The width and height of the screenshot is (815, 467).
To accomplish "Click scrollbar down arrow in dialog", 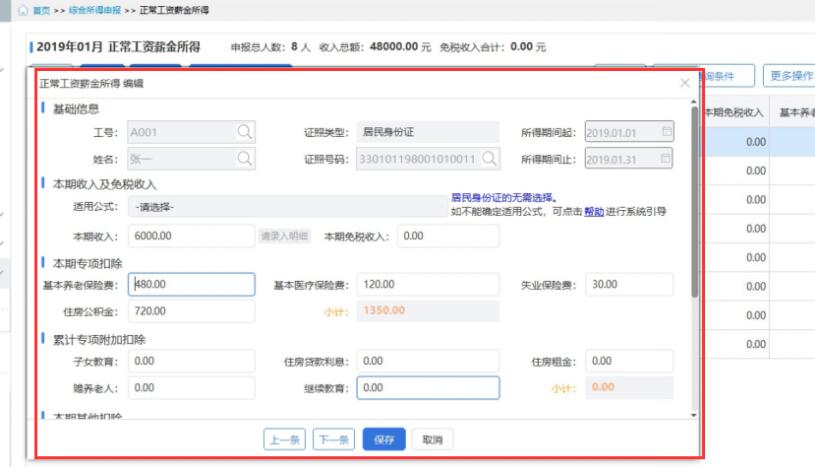I will click(694, 414).
